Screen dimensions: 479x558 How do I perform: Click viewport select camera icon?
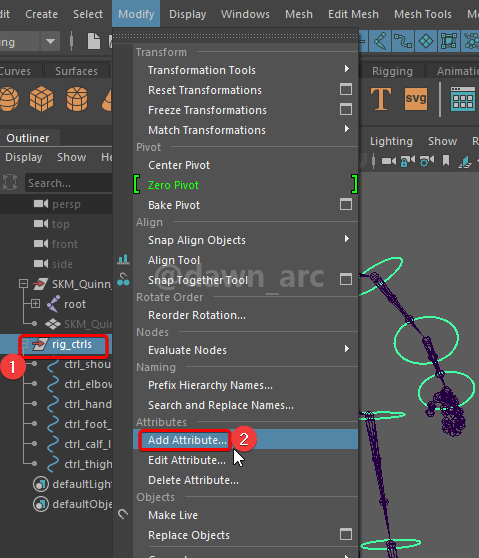[x=389, y=161]
